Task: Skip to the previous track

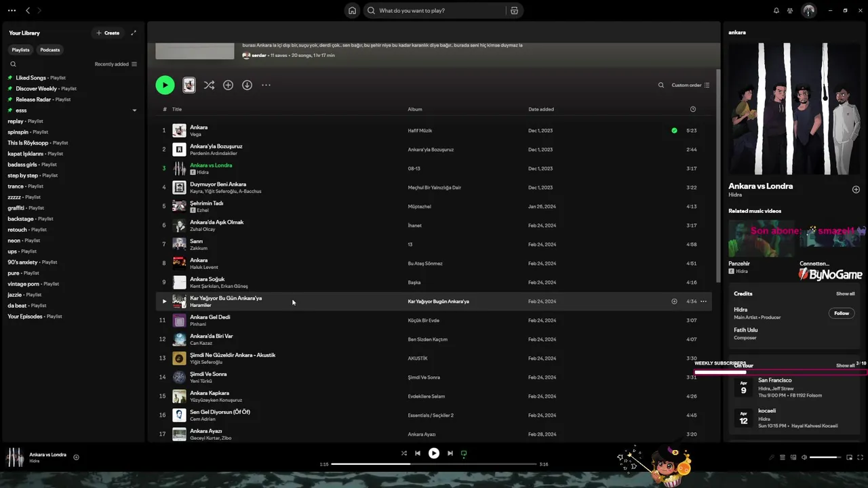Action: (418, 453)
